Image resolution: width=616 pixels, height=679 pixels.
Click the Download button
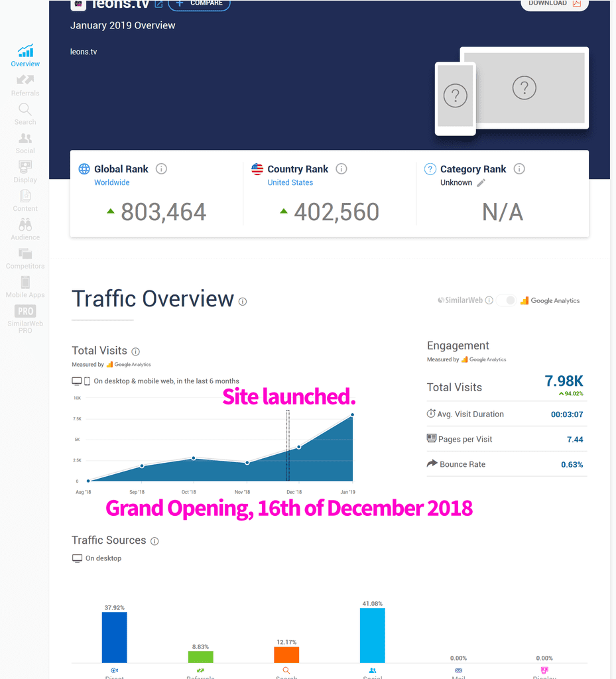(554, 3)
